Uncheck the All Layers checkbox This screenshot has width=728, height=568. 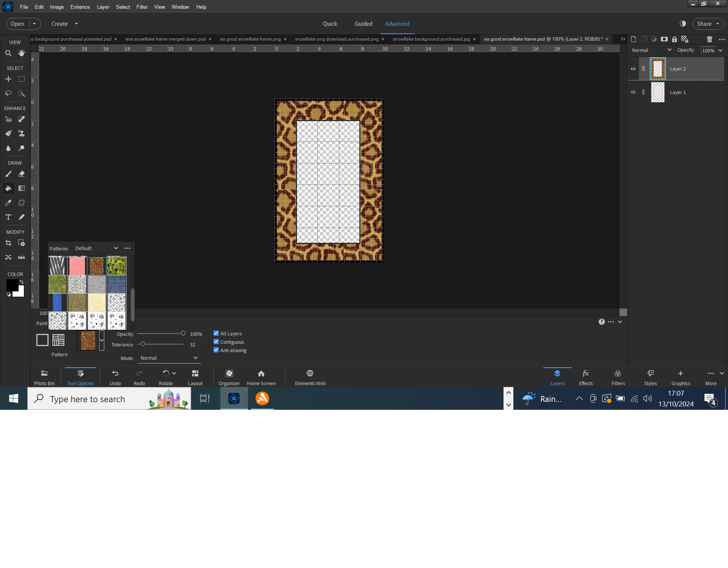click(216, 334)
